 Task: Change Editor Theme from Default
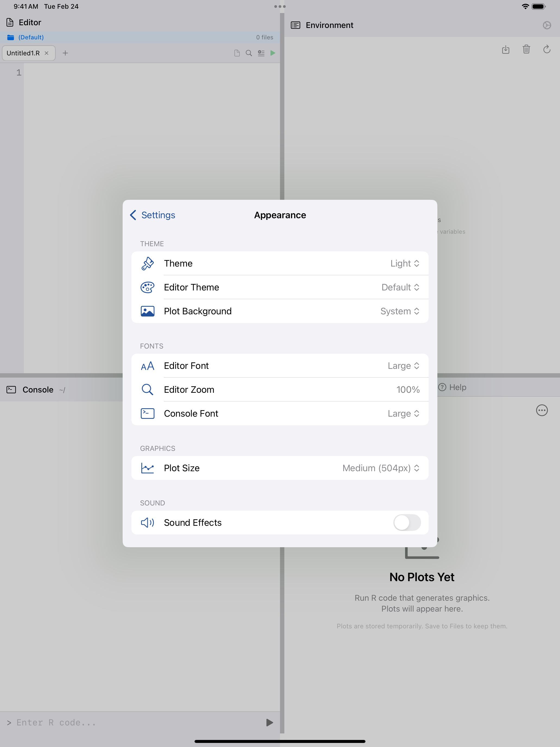coord(400,287)
